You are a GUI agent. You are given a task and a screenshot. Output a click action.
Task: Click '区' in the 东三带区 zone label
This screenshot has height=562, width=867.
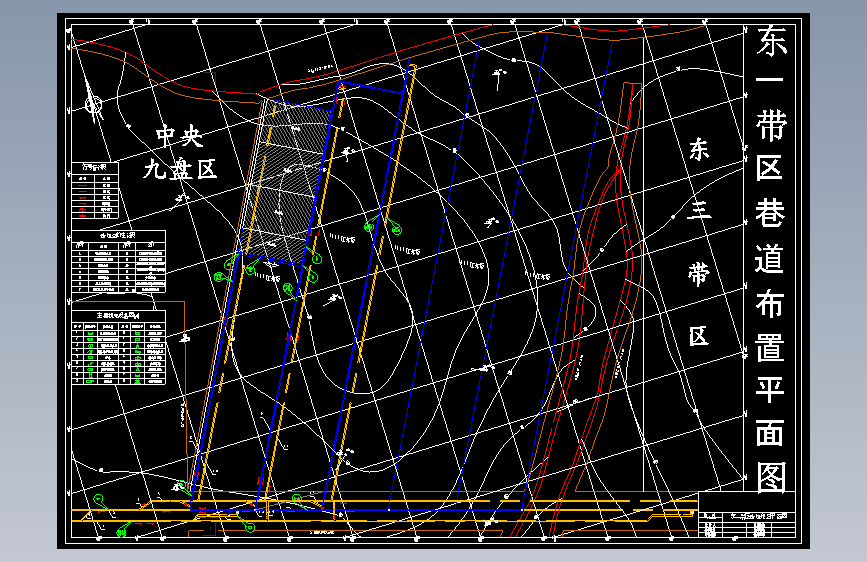coord(699,336)
